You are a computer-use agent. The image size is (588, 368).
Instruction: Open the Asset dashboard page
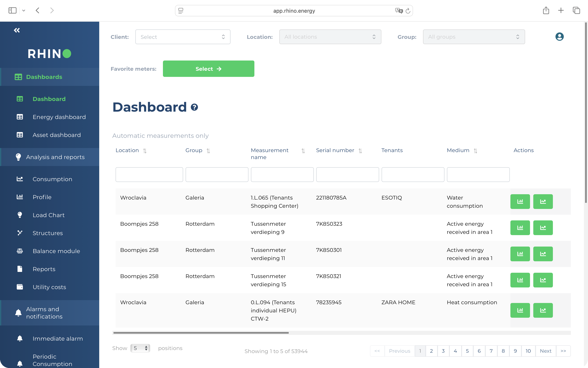click(x=57, y=135)
